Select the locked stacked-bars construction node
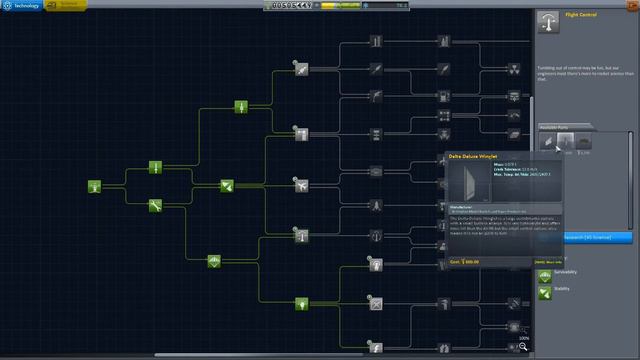Viewport: 640px width, 360px height. click(x=376, y=135)
